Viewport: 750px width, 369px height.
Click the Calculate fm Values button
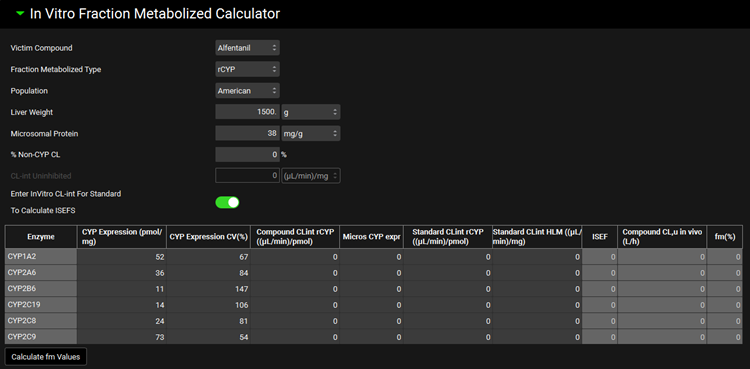point(46,357)
